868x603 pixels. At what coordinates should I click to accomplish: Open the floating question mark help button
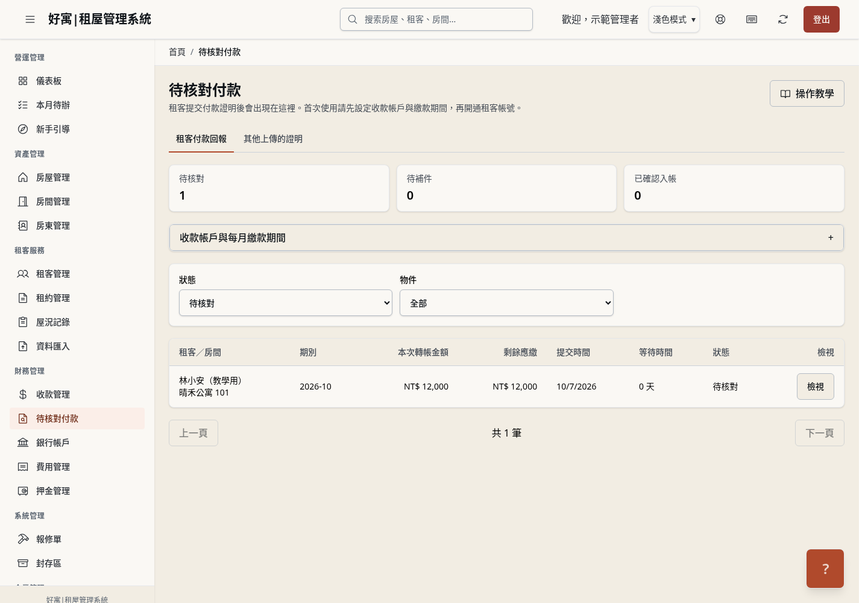click(x=825, y=569)
